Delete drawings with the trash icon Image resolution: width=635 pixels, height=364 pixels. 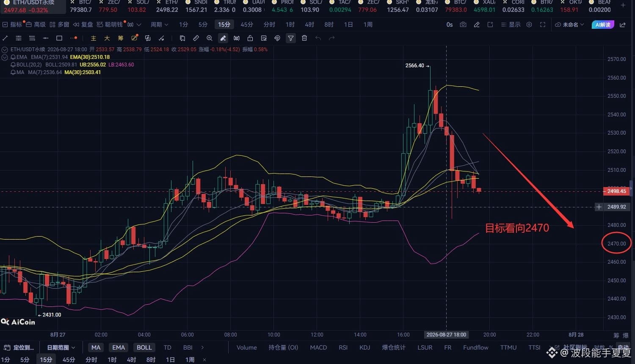[304, 38]
